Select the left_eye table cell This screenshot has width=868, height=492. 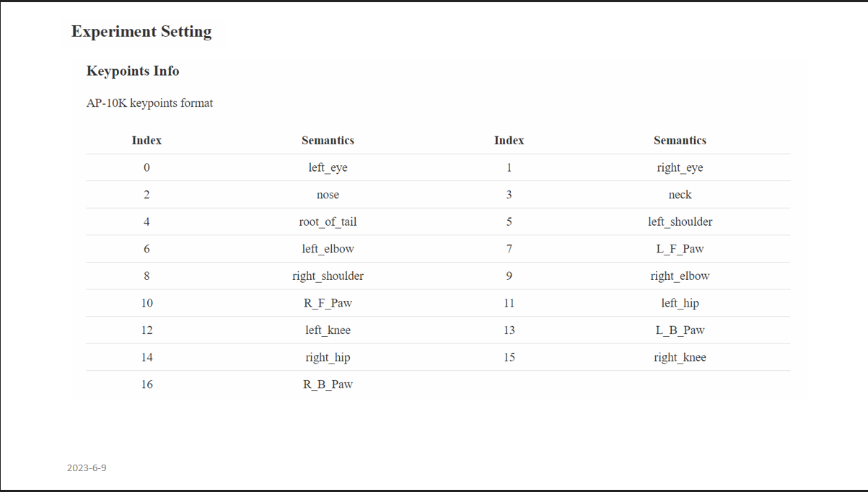(328, 167)
